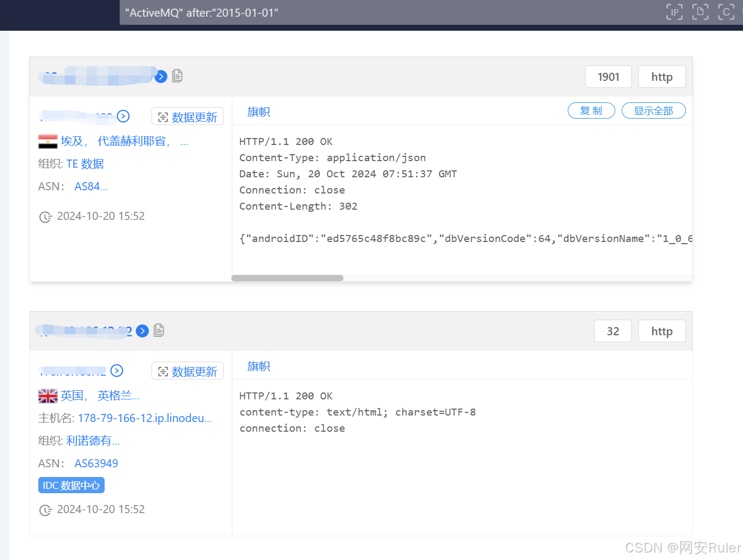Click the TE 数据 organization link

click(85, 164)
